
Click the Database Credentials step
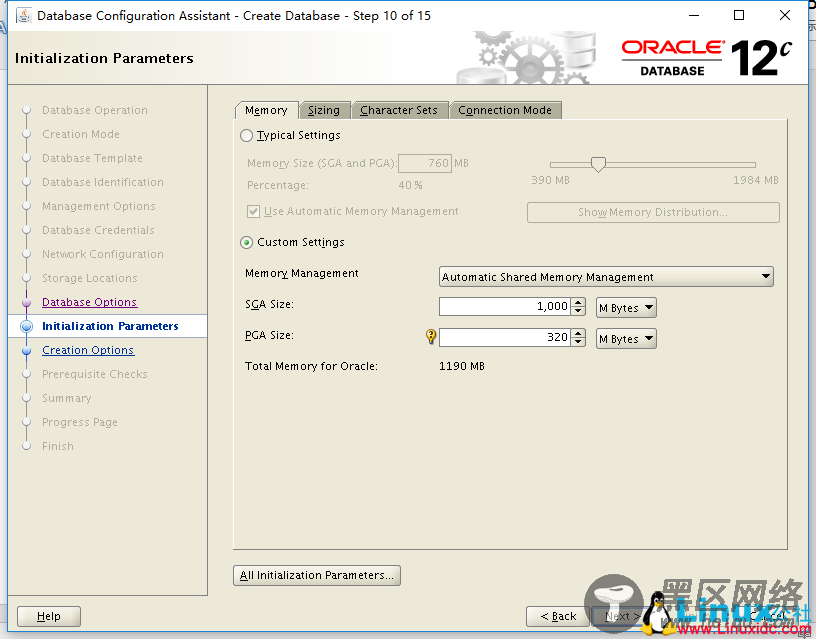[98, 230]
